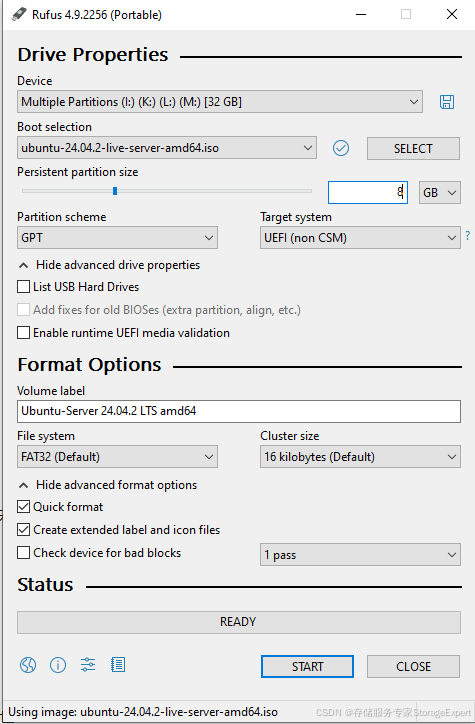475x724 pixels.
Task: Click the SELECT button
Action: coord(413,149)
